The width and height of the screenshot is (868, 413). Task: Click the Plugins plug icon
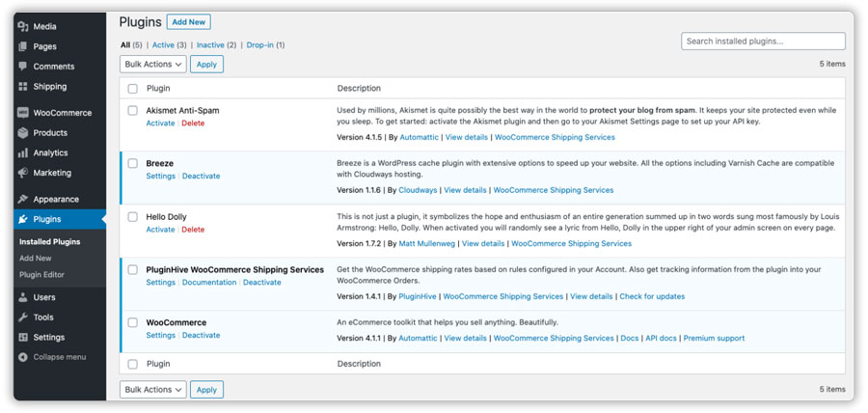[23, 219]
